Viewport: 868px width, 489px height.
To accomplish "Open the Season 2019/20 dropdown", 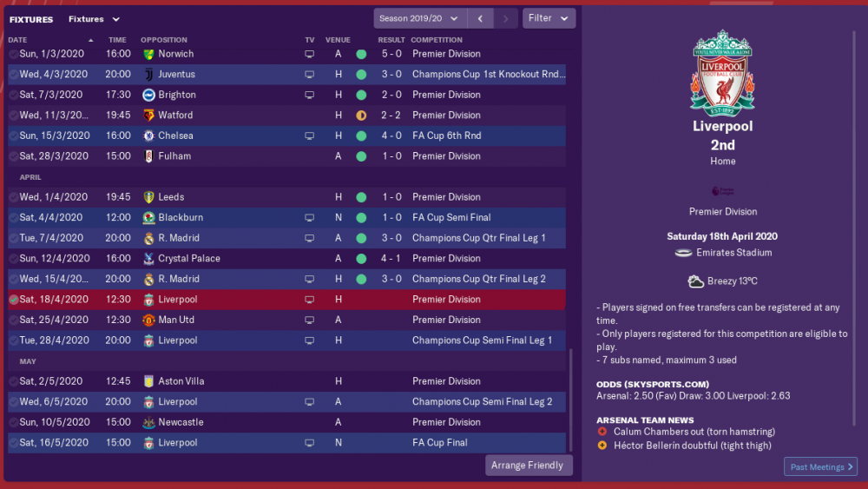I will click(x=420, y=18).
